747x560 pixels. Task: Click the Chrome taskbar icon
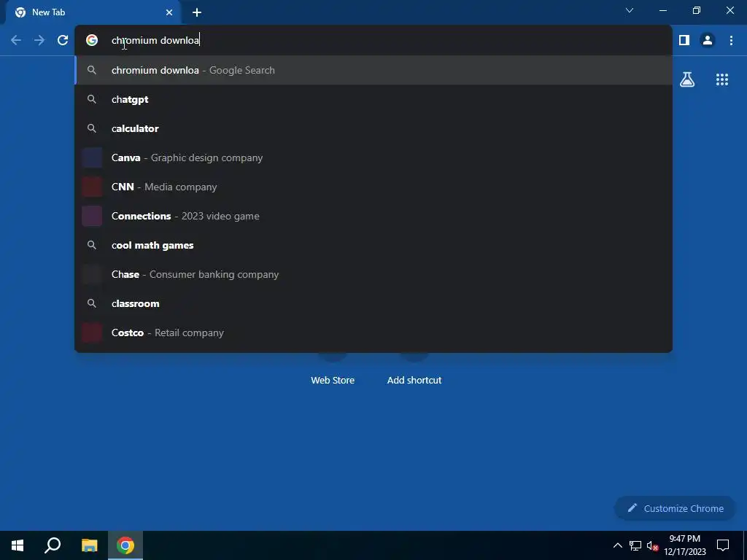[x=125, y=545]
